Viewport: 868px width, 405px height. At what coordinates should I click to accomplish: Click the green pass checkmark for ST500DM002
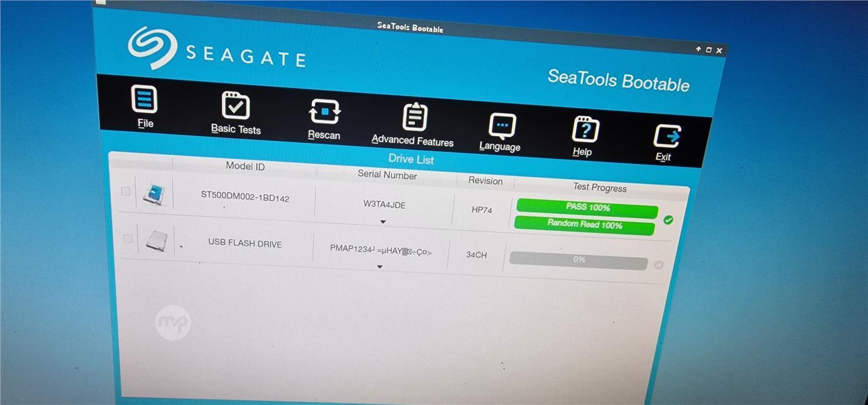coord(668,220)
